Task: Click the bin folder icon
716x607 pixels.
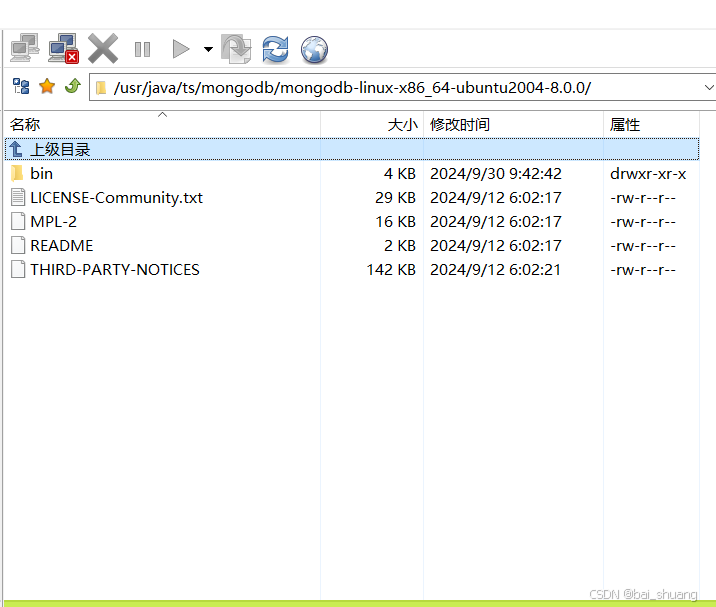Action: coord(17,173)
